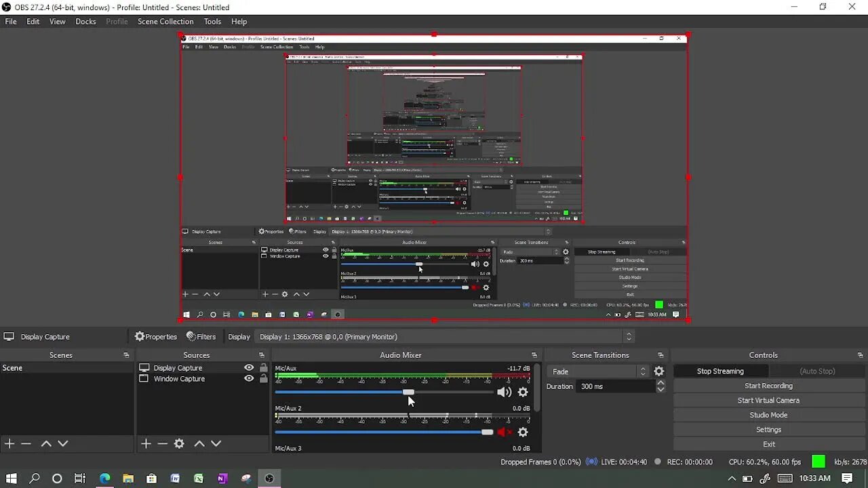Click the OBS Studio taskbar icon
This screenshot has height=488, width=868.
(269, 479)
